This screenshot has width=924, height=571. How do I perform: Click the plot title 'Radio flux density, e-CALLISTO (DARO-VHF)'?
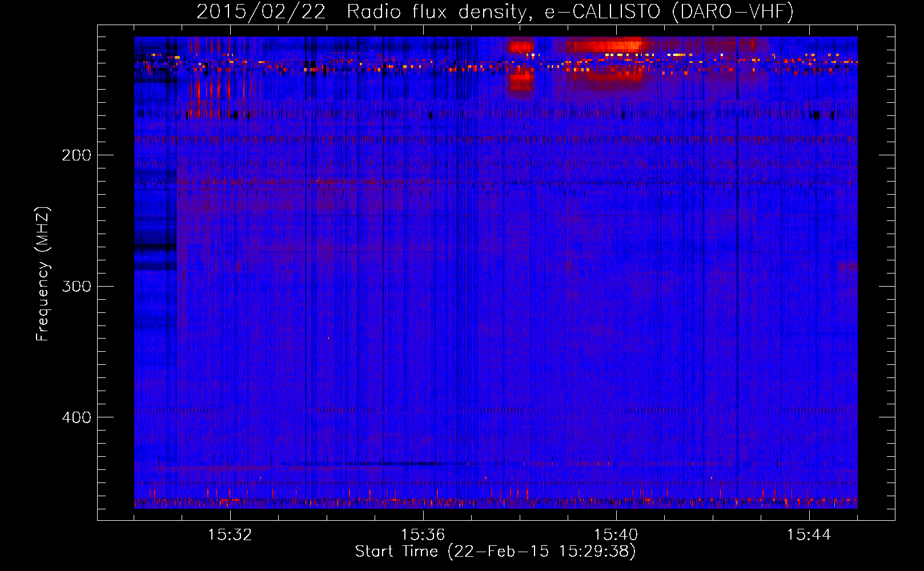click(570, 12)
